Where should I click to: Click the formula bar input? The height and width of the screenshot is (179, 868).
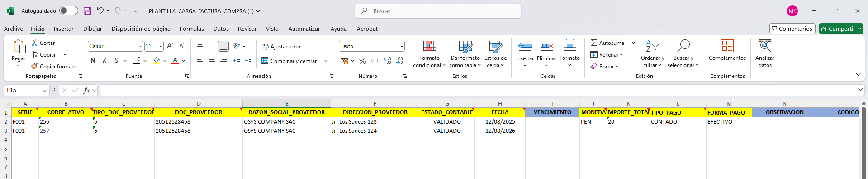(478, 90)
